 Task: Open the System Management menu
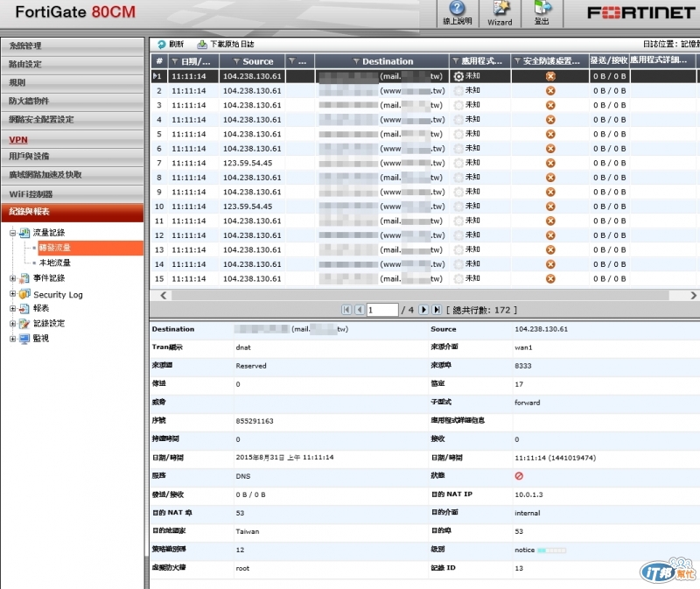tap(73, 46)
